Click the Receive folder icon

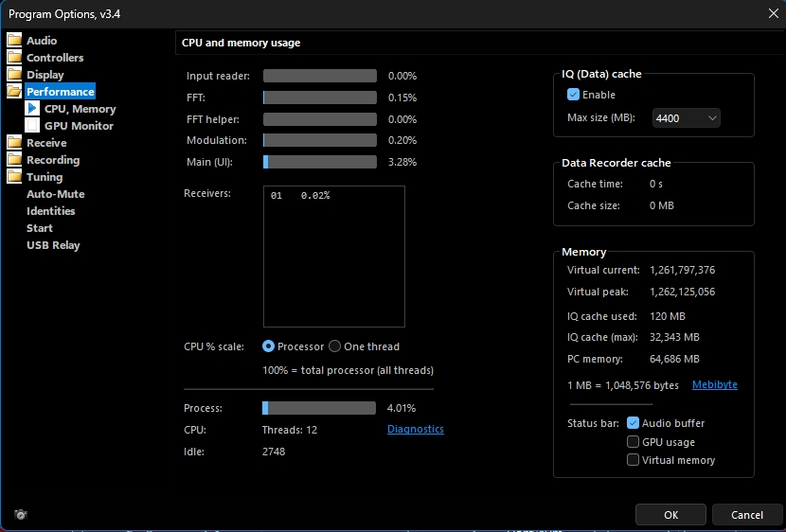tap(14, 143)
